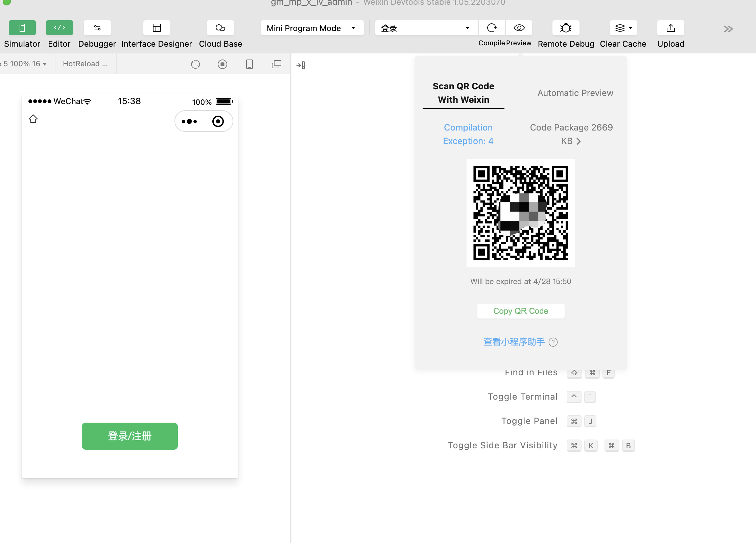
Task: Open the Mini Program Mode dropdown
Action: tap(312, 28)
